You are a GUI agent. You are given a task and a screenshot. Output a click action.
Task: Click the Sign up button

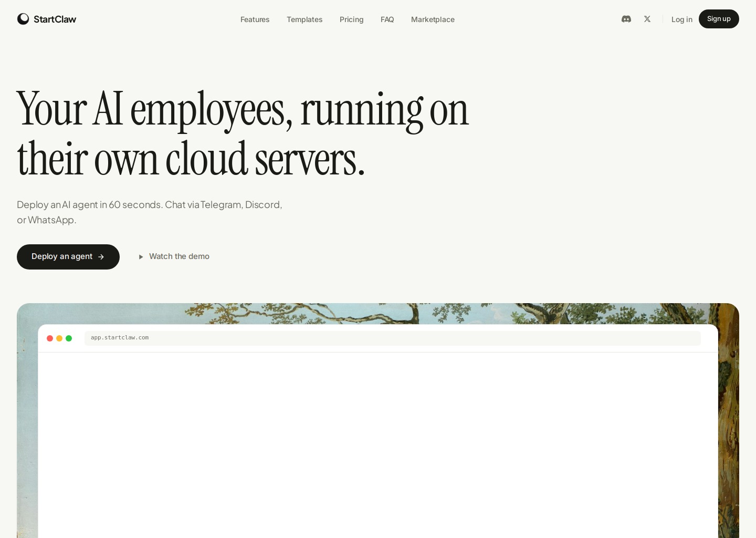pyautogui.click(x=719, y=19)
